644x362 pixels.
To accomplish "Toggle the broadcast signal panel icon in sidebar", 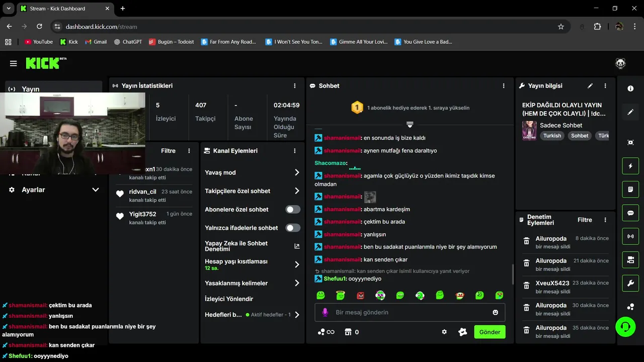I will point(630,236).
